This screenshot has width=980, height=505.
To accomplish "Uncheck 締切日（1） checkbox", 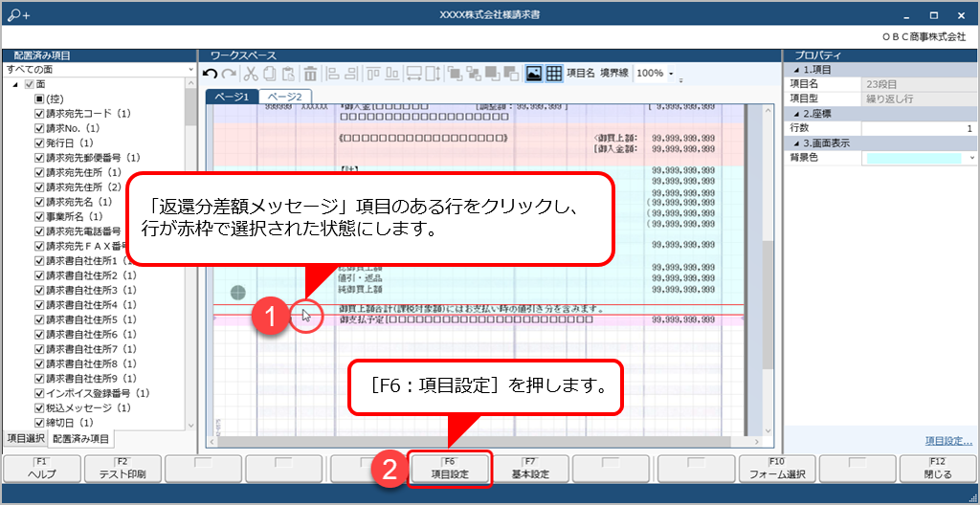I will 39,423.
